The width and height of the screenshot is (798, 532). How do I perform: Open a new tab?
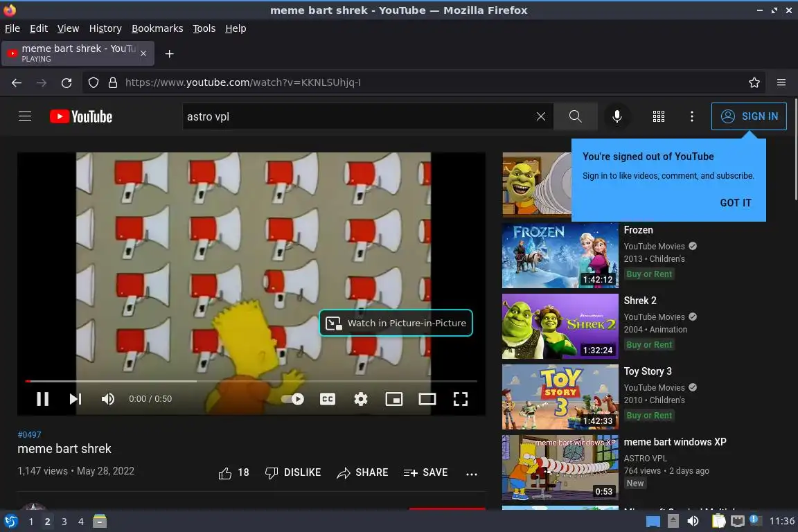coord(170,53)
